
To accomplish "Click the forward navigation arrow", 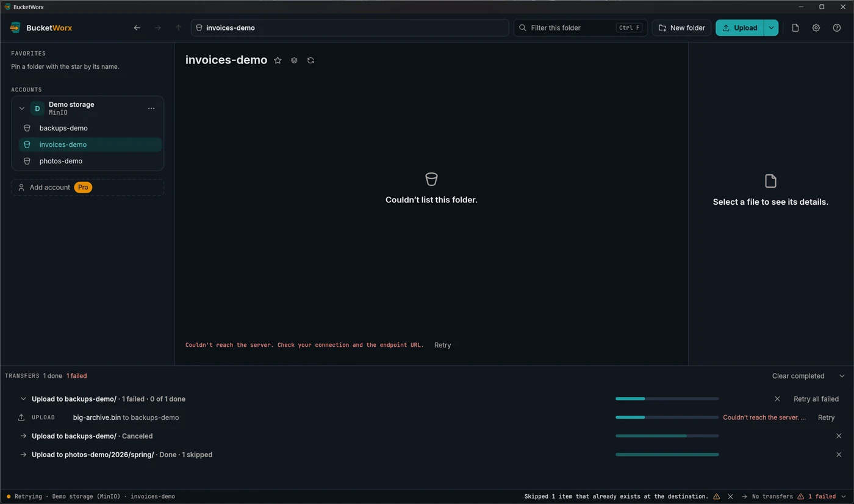I will tap(158, 28).
